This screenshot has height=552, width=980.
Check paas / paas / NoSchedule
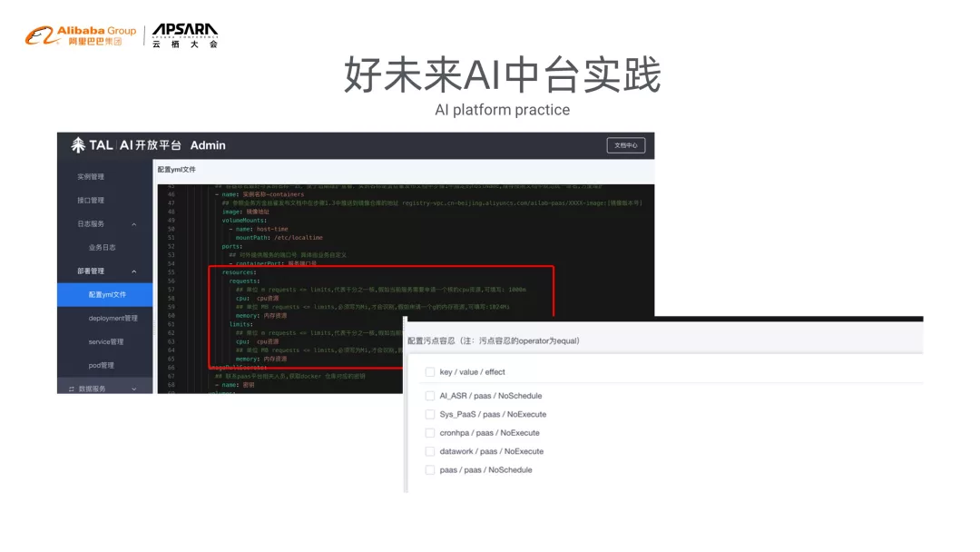(430, 470)
